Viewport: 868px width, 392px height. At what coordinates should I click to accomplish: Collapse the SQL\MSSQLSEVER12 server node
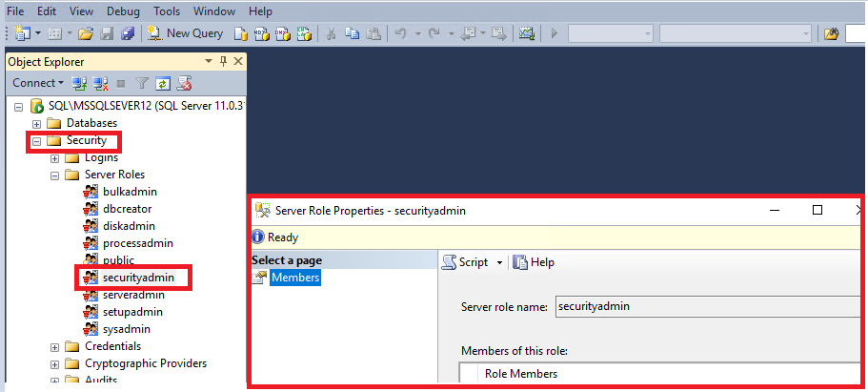pyautogui.click(x=19, y=107)
